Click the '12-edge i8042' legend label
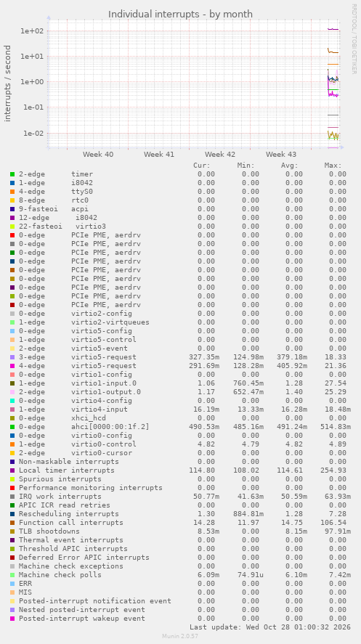The height and width of the screenshot is (644, 361). [x=58, y=218]
